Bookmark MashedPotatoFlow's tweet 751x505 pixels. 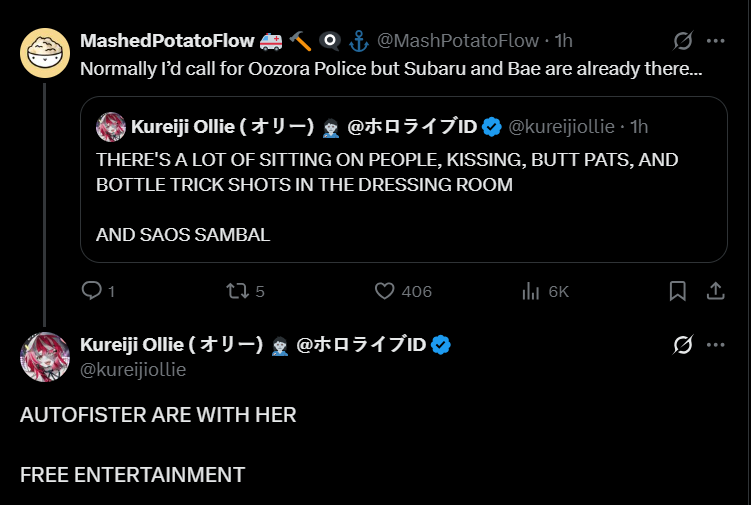[677, 291]
